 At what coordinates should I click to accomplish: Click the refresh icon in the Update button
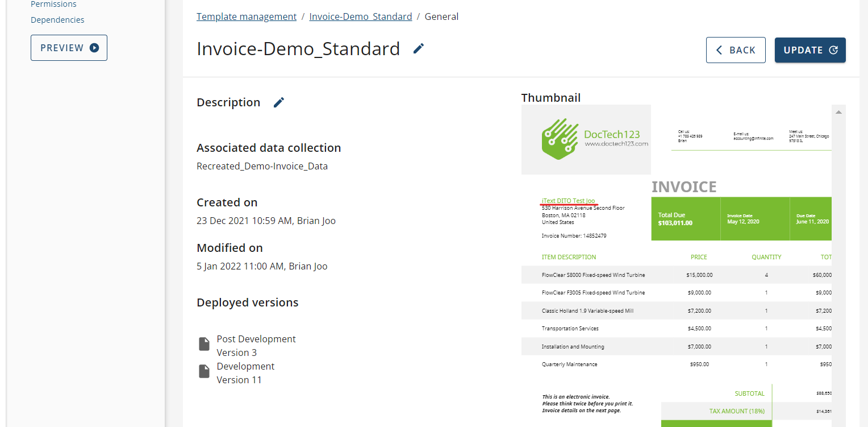click(x=833, y=50)
